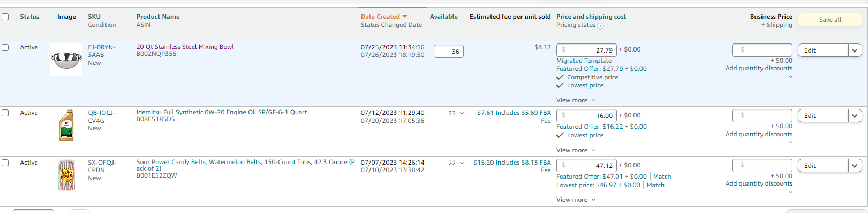Open the Sour Power candy thumbnail

tap(66, 175)
